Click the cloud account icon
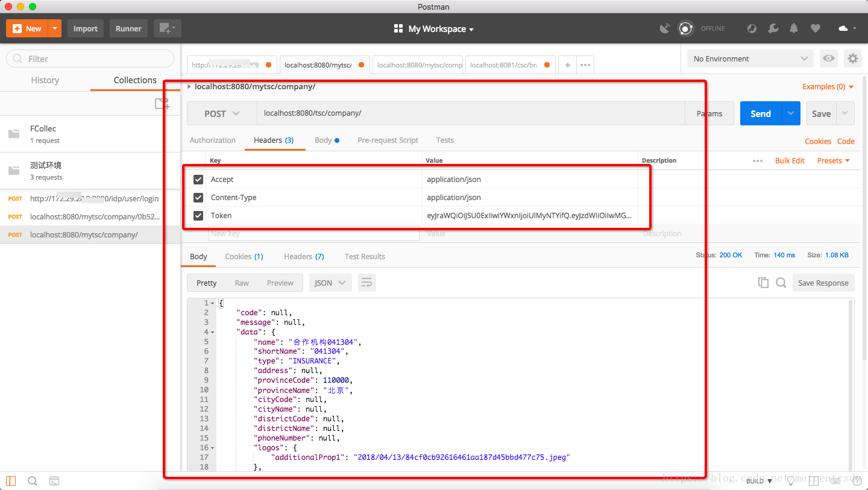Screen dimensions: 868x490 (x=843, y=28)
